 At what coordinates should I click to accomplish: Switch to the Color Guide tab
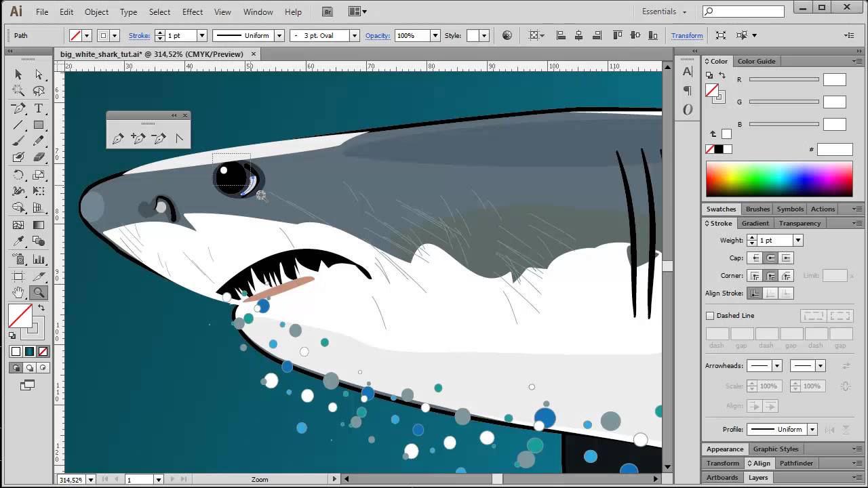pyautogui.click(x=756, y=61)
